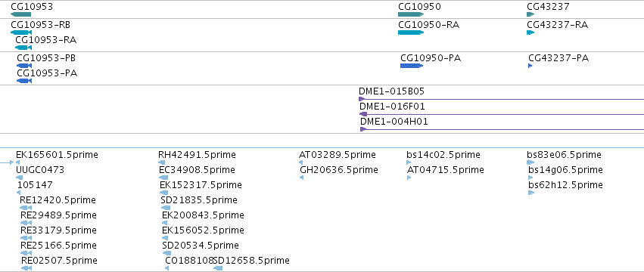The image size is (644, 272).
Task: Select the SD12658.5prime EST glyph
Action: coord(218,268)
